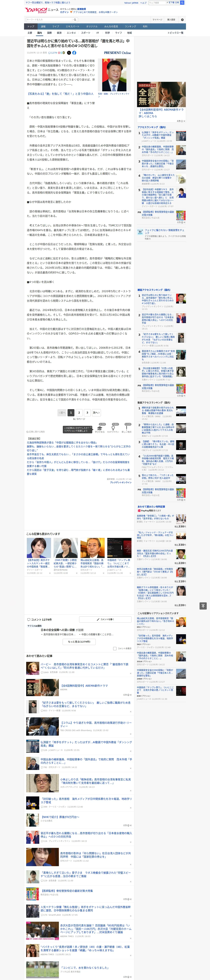Click the ログイン link
The width and height of the screenshot is (210, 980).
point(64,12)
